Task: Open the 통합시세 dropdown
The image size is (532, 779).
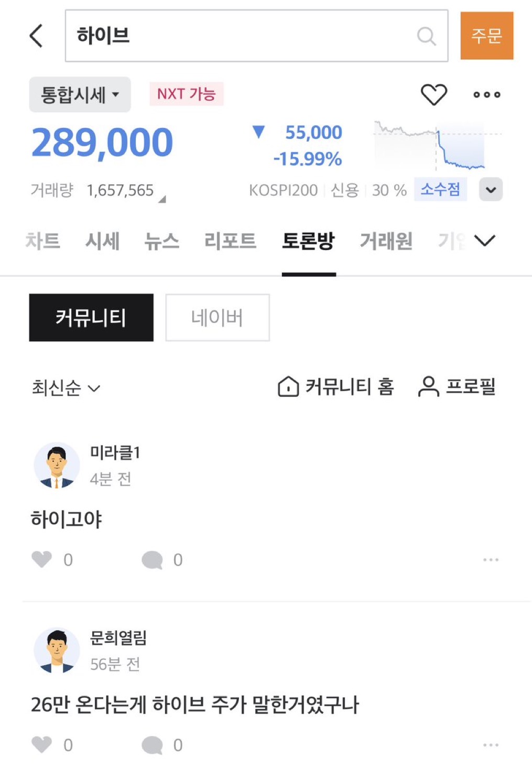Action: point(80,95)
